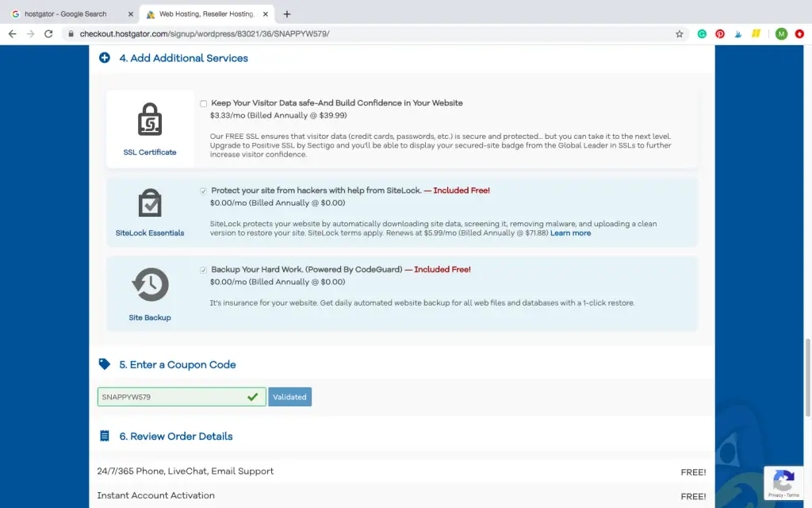The width and height of the screenshot is (812, 508).
Task: Click the SiteLock Essentials label
Action: pos(150,233)
